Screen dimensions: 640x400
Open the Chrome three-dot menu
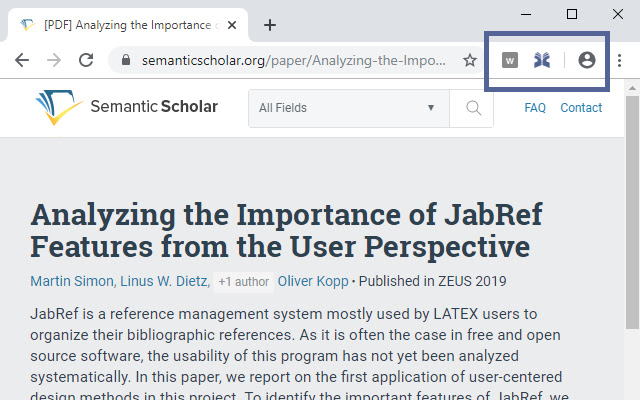pyautogui.click(x=620, y=60)
